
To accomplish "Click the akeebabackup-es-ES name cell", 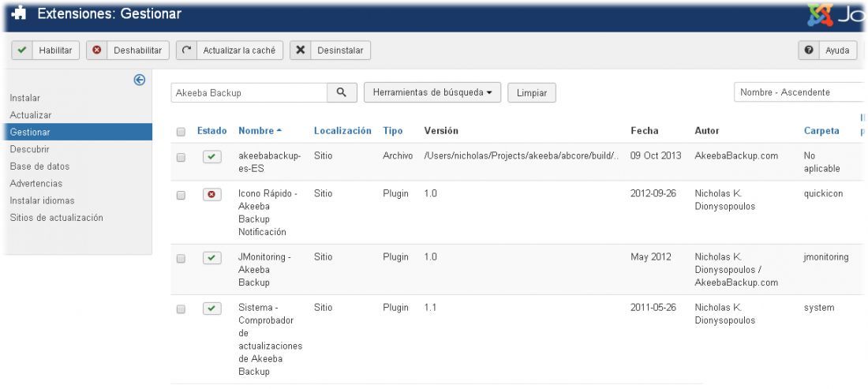I will point(270,162).
